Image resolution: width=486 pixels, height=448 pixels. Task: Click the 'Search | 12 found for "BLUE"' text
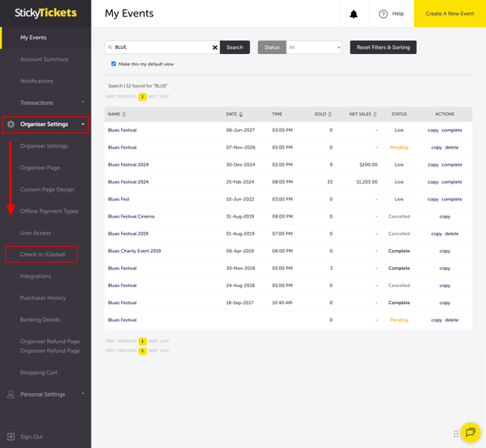pos(138,86)
